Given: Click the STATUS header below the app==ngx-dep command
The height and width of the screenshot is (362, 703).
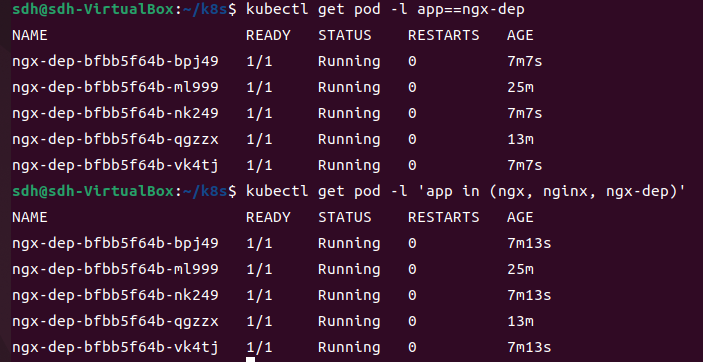Looking at the screenshot, I should (x=345, y=35).
